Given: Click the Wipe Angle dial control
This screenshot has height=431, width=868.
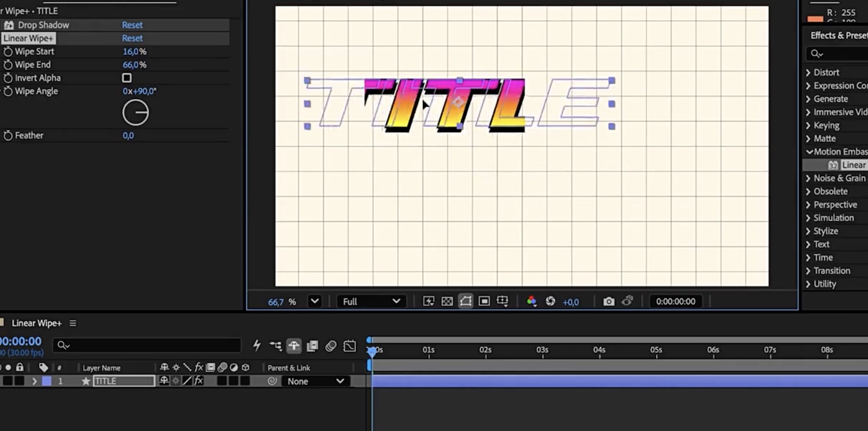Looking at the screenshot, I should coord(135,113).
